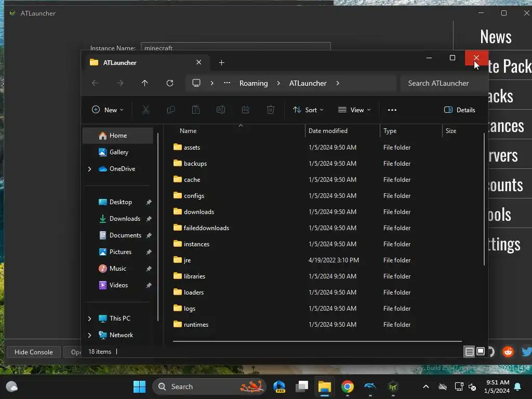Screen dimensions: 532x399
Task: Go forward with the right arrow
Action: (120, 83)
